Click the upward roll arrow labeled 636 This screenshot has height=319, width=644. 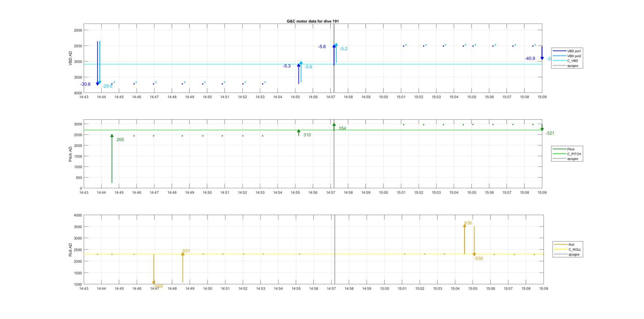(465, 238)
